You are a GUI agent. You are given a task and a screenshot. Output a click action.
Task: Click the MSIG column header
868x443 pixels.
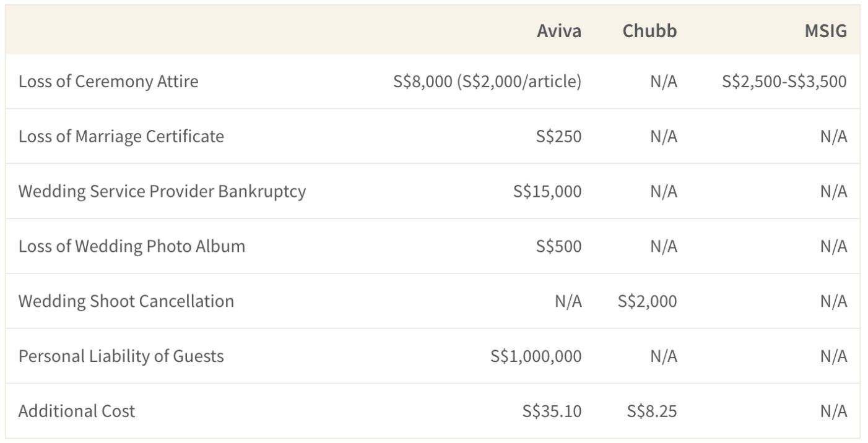click(x=825, y=31)
